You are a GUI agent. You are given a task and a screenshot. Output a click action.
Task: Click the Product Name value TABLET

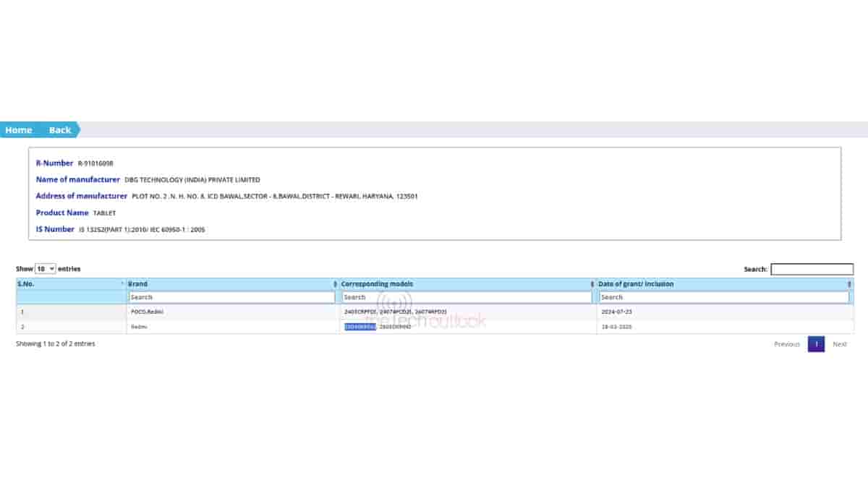pos(104,213)
